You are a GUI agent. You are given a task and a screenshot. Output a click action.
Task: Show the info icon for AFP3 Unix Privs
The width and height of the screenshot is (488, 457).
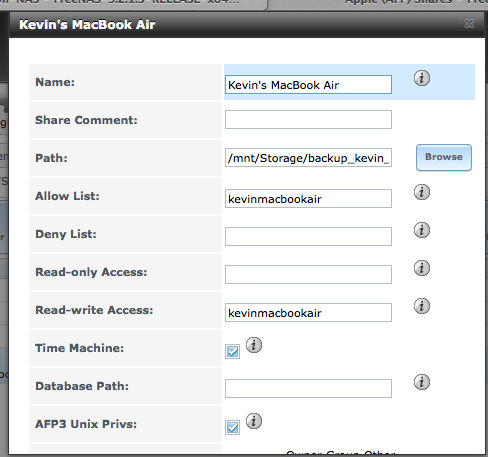tap(254, 421)
